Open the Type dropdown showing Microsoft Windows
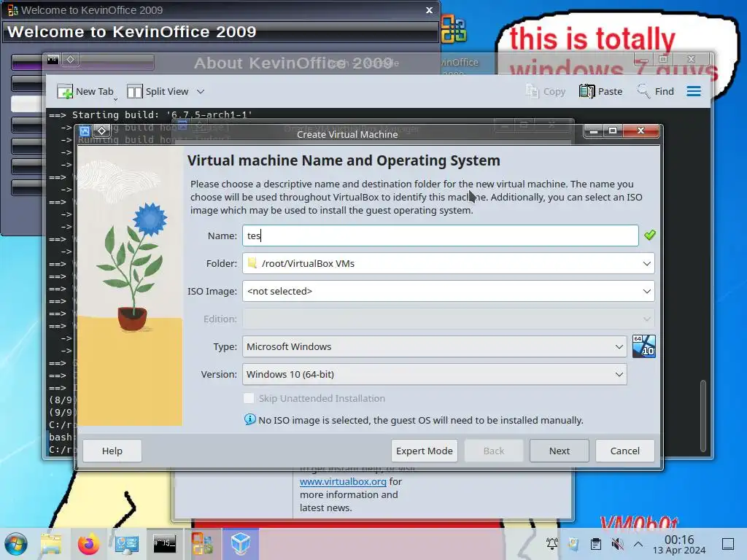The image size is (747, 560). 435,346
